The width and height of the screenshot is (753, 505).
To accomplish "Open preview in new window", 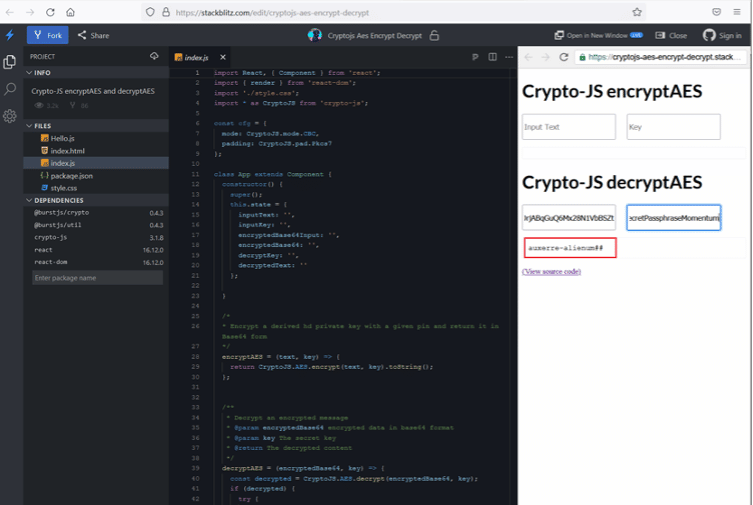I will tap(604, 35).
